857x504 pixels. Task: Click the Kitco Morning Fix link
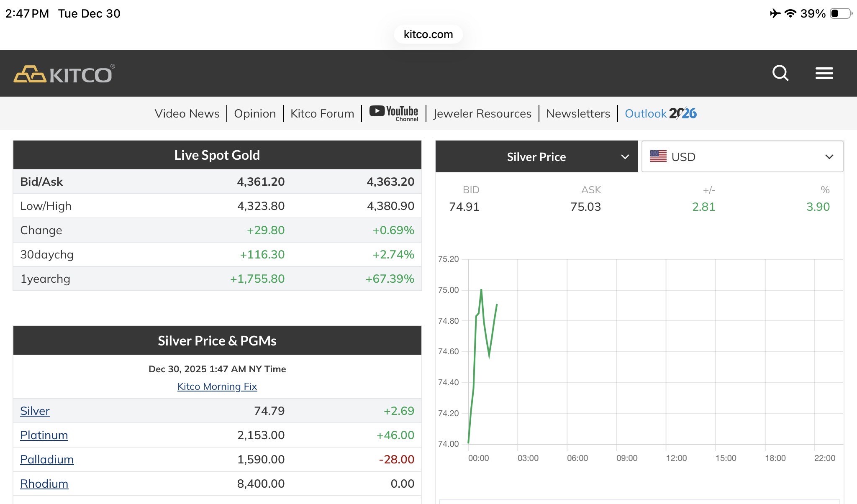[217, 386]
